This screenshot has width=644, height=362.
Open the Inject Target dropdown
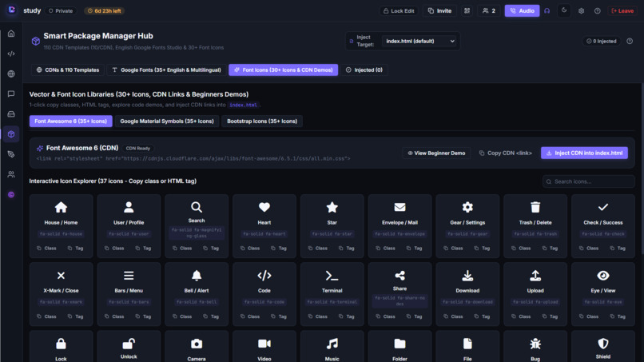pyautogui.click(x=420, y=41)
